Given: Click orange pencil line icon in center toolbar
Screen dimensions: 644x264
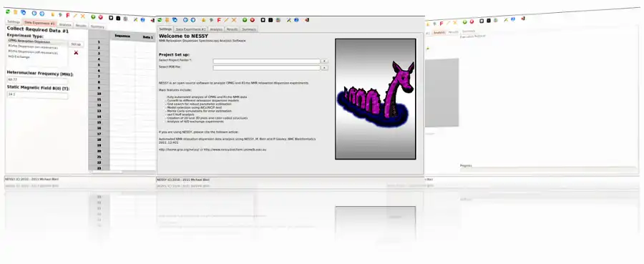Looking at the screenshot, I should coord(226,20).
